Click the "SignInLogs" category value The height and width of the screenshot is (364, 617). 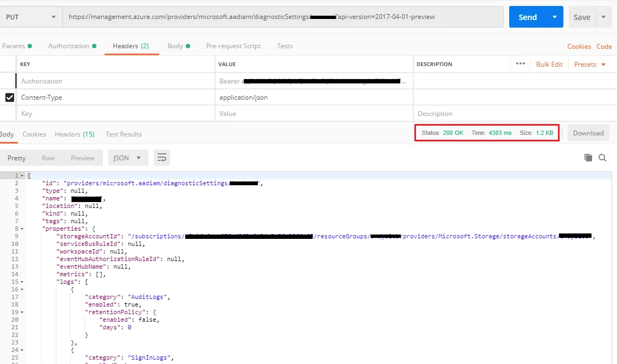(149, 357)
